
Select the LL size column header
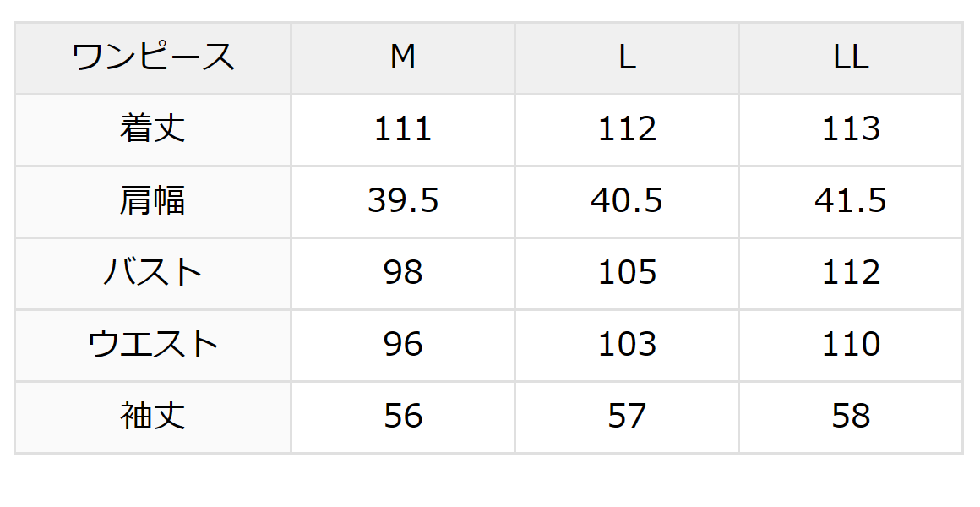pyautogui.click(x=851, y=57)
